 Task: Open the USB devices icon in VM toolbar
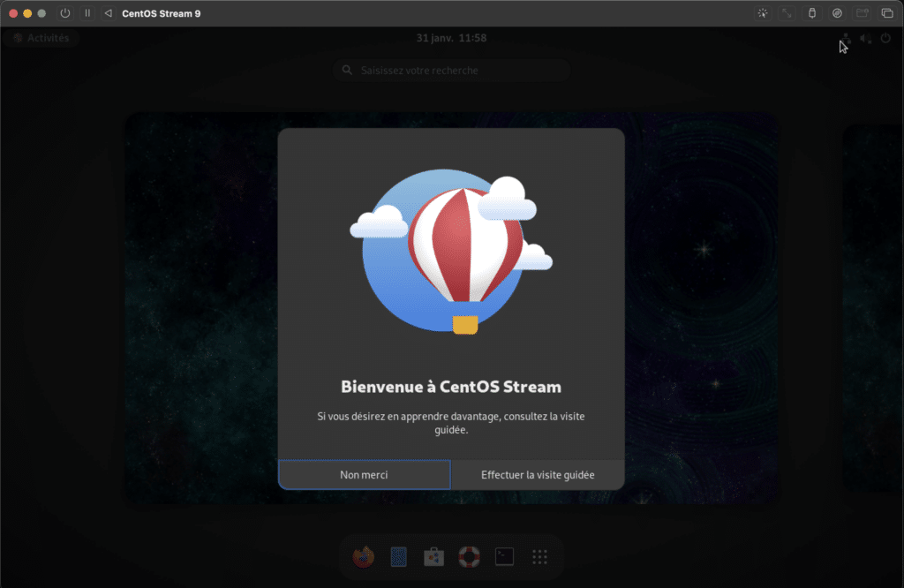(812, 13)
